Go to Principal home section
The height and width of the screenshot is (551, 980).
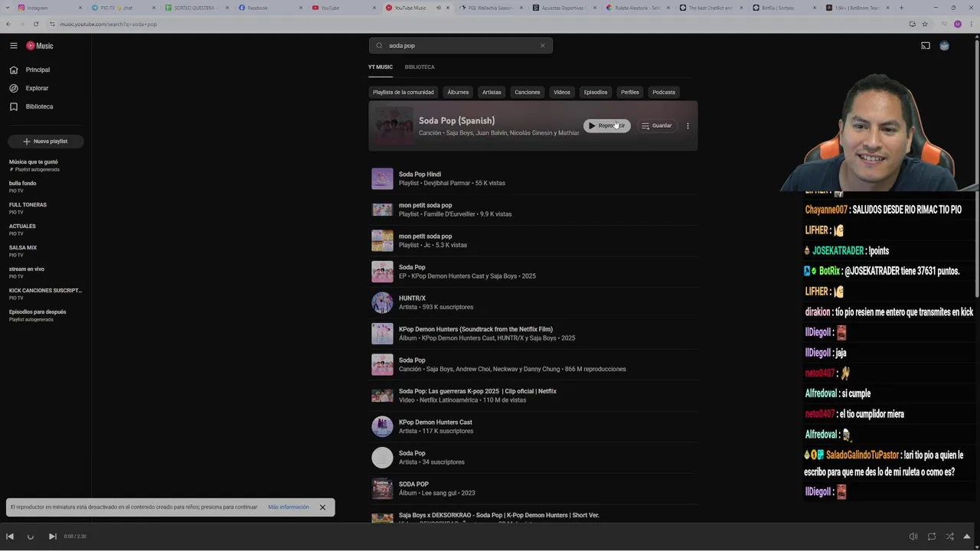(x=38, y=70)
